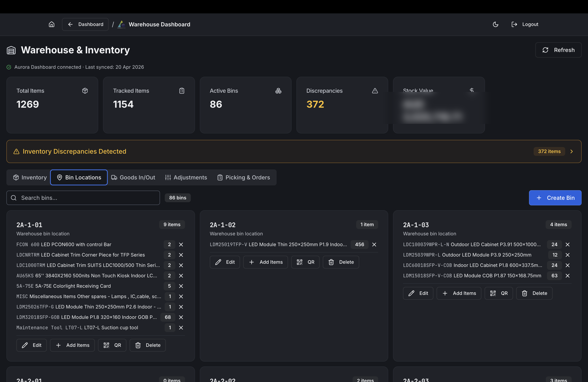Click the bins icon on Active Bins card
The image size is (588, 382).
pyautogui.click(x=278, y=91)
